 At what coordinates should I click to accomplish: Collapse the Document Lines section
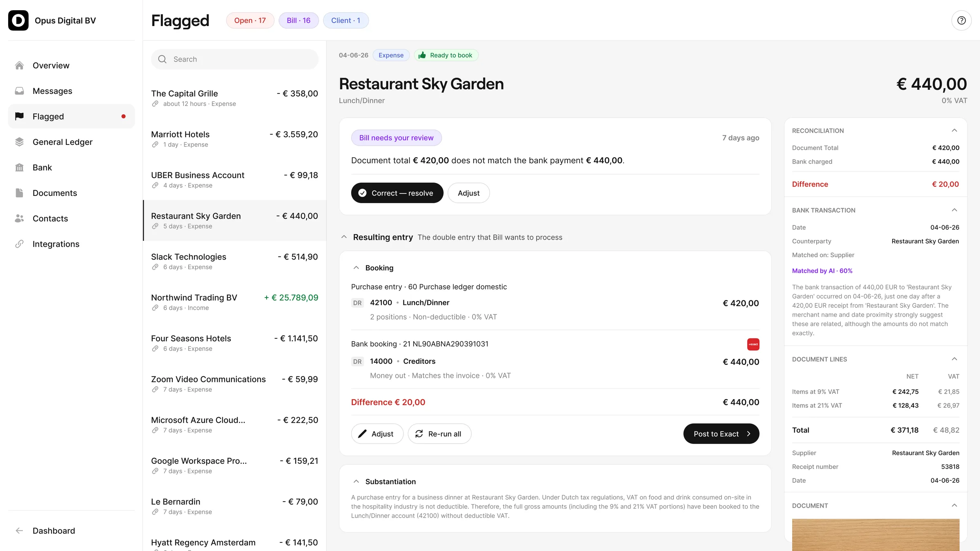954,359
